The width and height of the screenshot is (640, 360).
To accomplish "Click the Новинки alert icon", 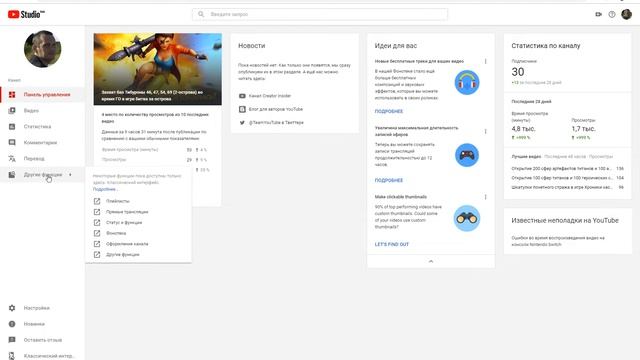I will 12,324.
